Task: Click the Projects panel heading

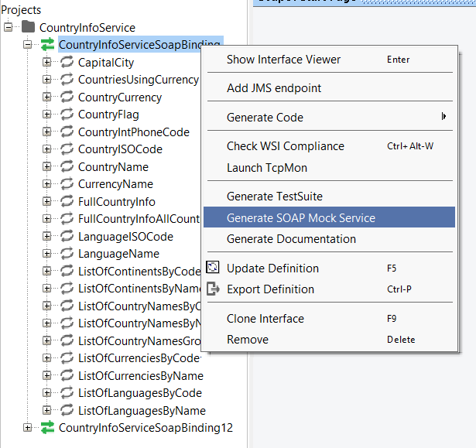Action: point(21,10)
